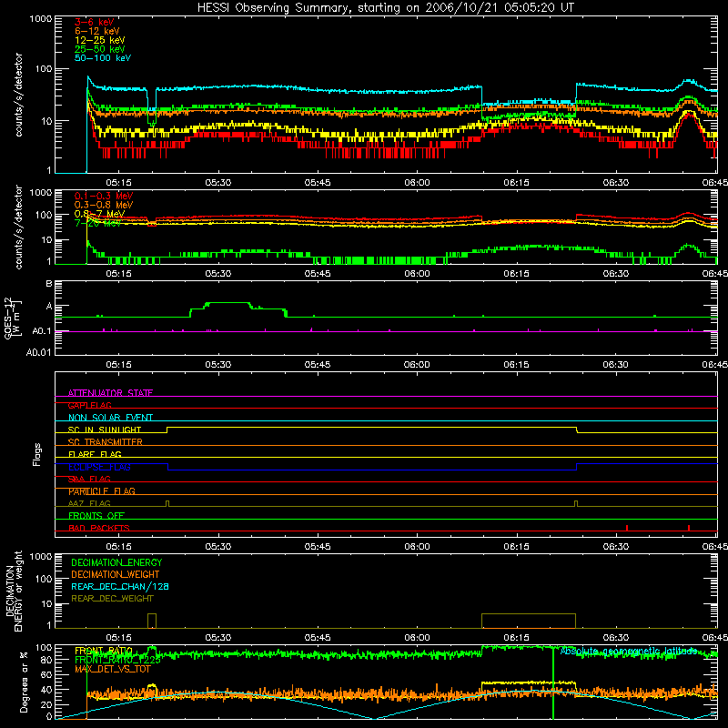Select the DECIMATION_WEIGHT legend label
The image size is (728, 728).
(x=116, y=574)
